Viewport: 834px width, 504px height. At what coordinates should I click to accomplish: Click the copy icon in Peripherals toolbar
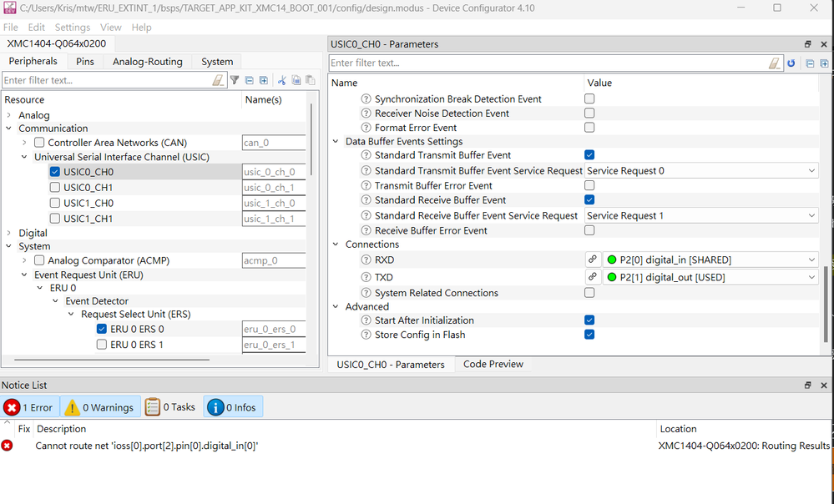coord(296,80)
